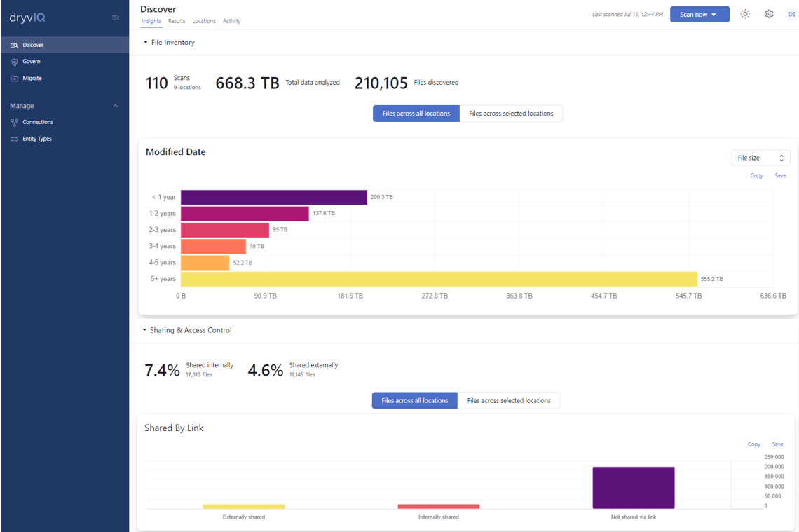Viewport: 799px width, 532px height.
Task: Open Govern via its shield icon
Action: (x=14, y=62)
